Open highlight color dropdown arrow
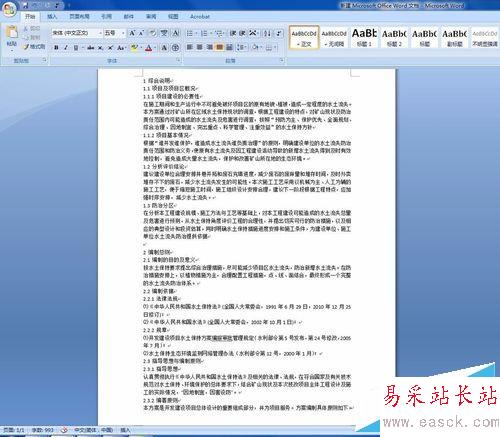 (140, 48)
